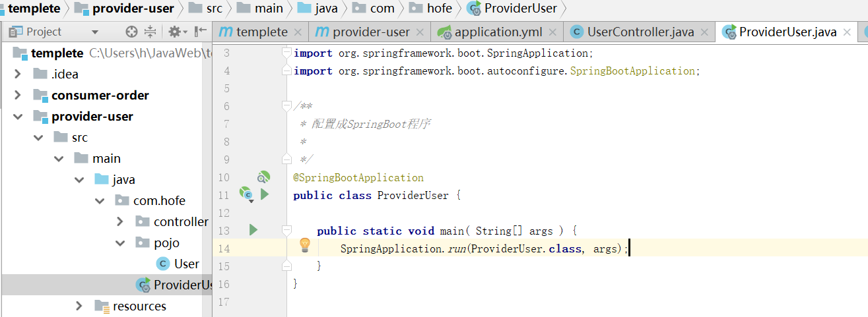Switch to the application.yml tab
This screenshot has height=317, width=868.
coord(498,32)
